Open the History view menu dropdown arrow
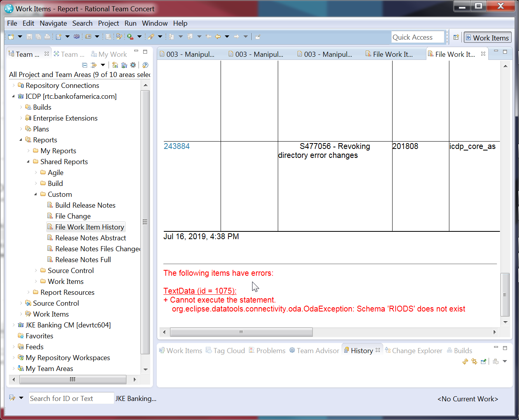Viewport: 519px width, 420px height. (x=505, y=361)
